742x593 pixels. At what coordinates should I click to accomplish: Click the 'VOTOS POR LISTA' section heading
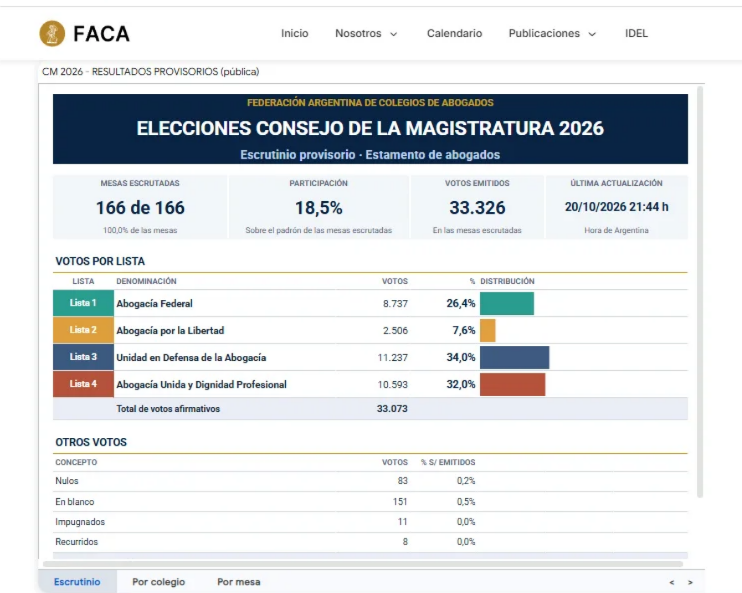pos(100,261)
